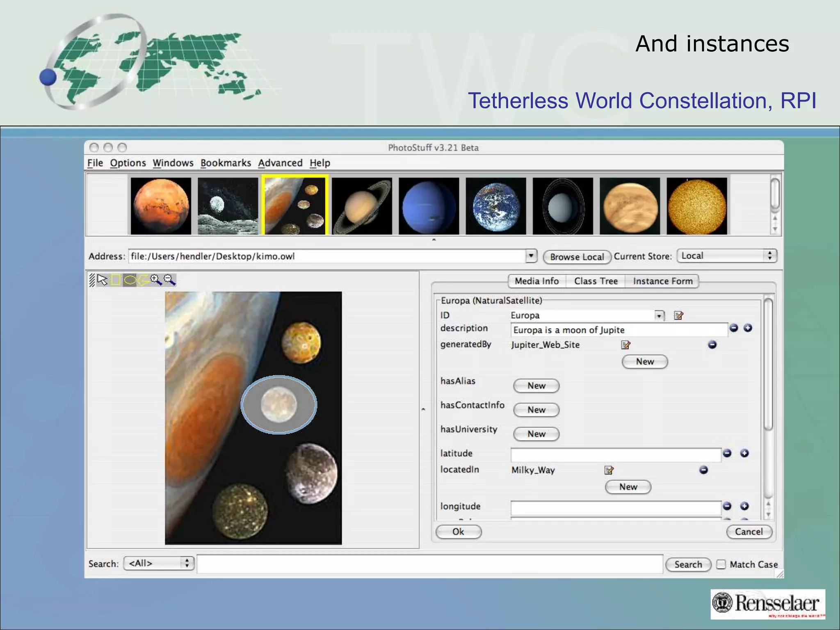
Task: Select the Jupiter moons thumbnail
Action: click(295, 206)
